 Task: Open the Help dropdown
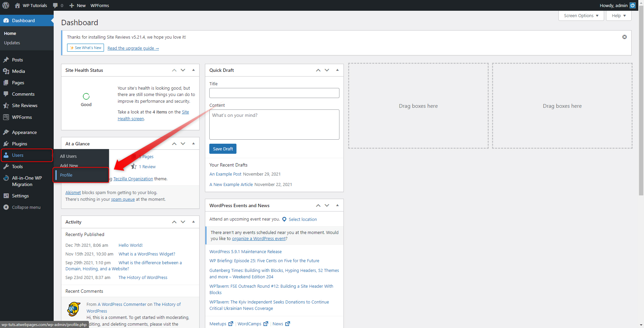click(619, 16)
